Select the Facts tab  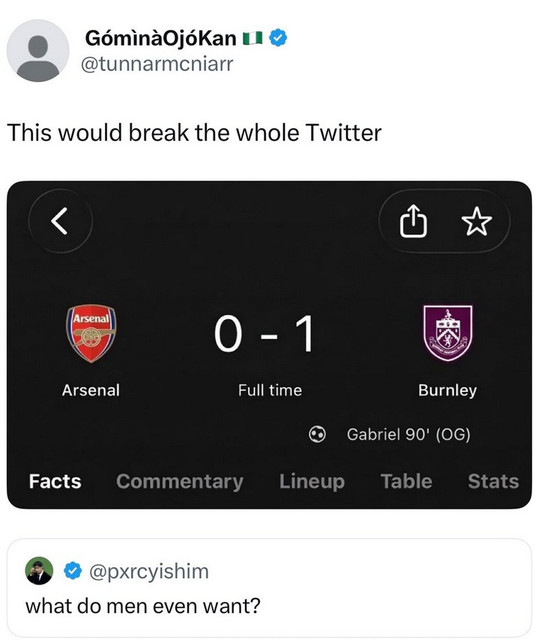[55, 481]
